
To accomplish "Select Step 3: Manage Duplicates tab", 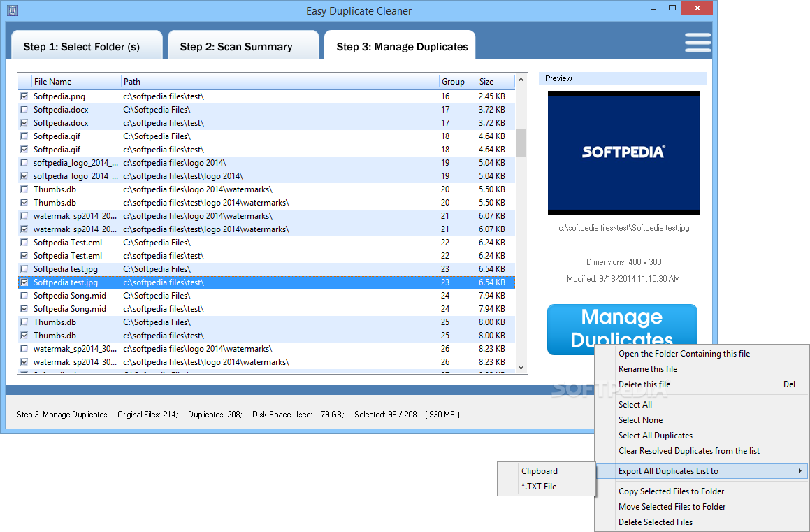I will (400, 45).
